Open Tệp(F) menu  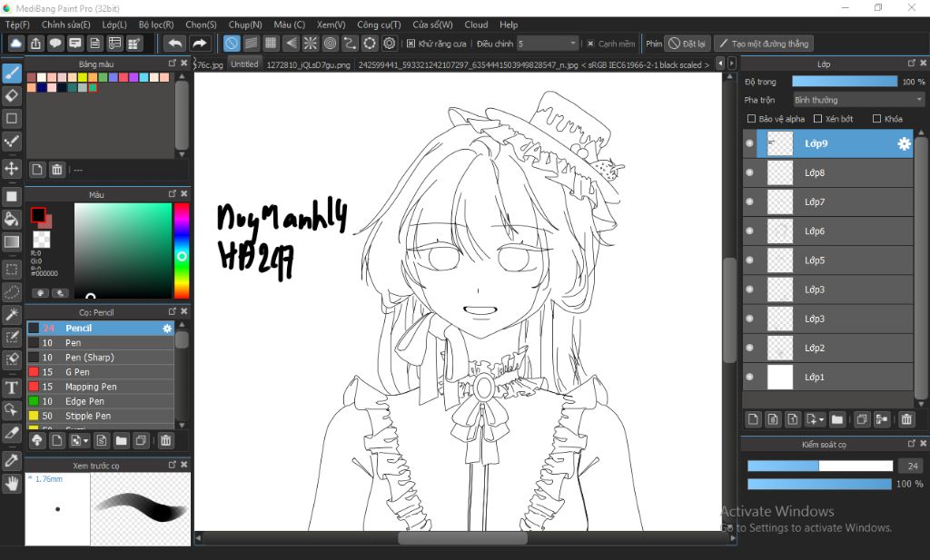tap(17, 25)
